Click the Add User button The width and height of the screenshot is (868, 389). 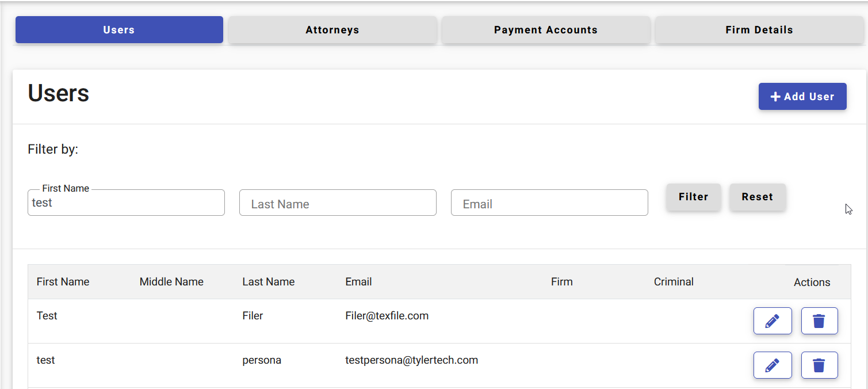coord(802,96)
